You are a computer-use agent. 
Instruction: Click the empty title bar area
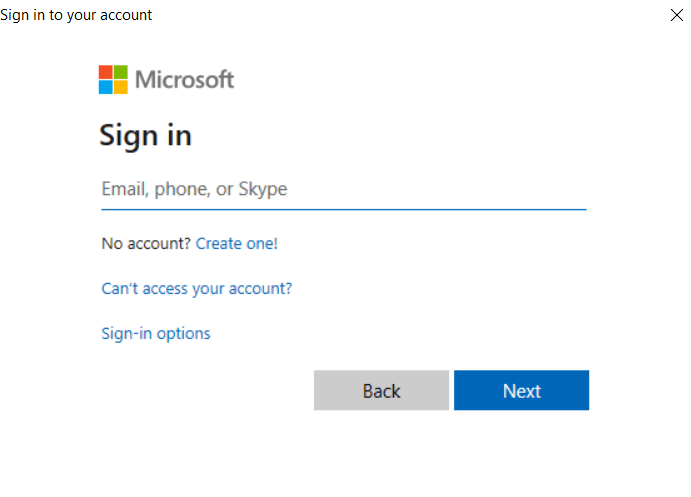400,15
